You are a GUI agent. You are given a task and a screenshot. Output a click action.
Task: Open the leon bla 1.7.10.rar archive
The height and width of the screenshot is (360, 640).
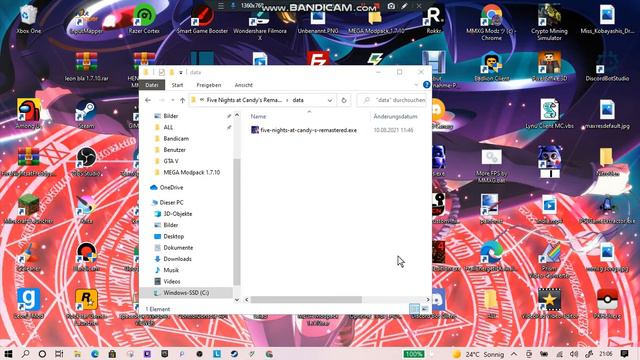pyautogui.click(x=87, y=66)
